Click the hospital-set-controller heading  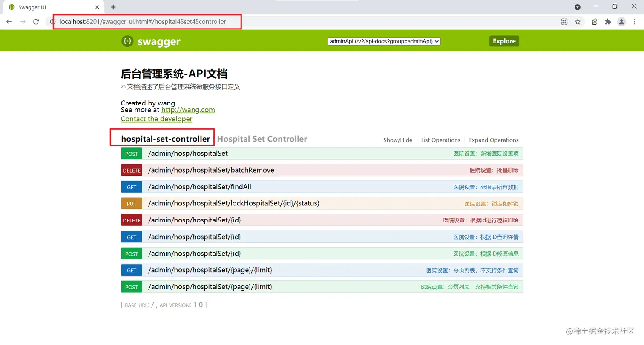[x=165, y=139]
